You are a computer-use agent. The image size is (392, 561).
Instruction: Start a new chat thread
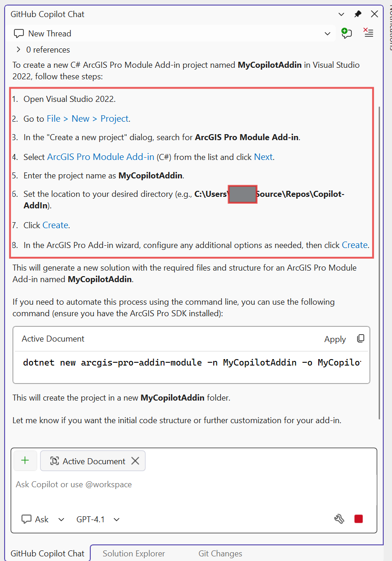pyautogui.click(x=346, y=33)
